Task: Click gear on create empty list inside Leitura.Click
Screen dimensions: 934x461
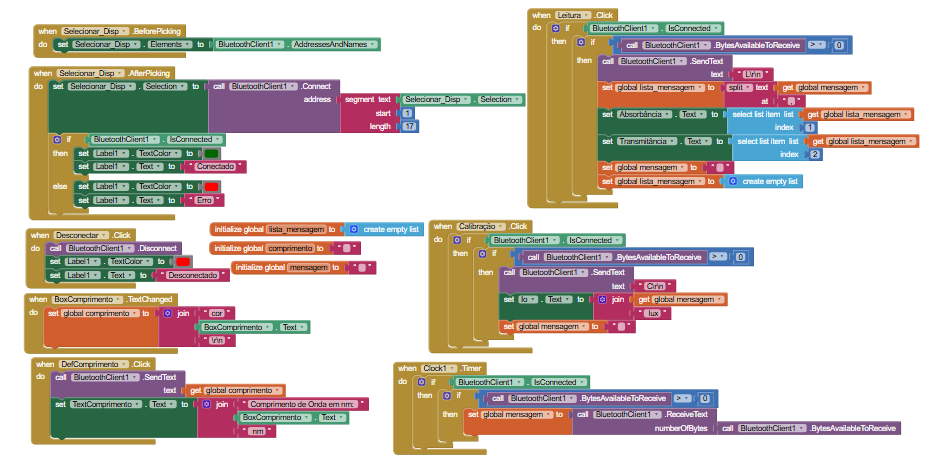Action: [x=734, y=181]
